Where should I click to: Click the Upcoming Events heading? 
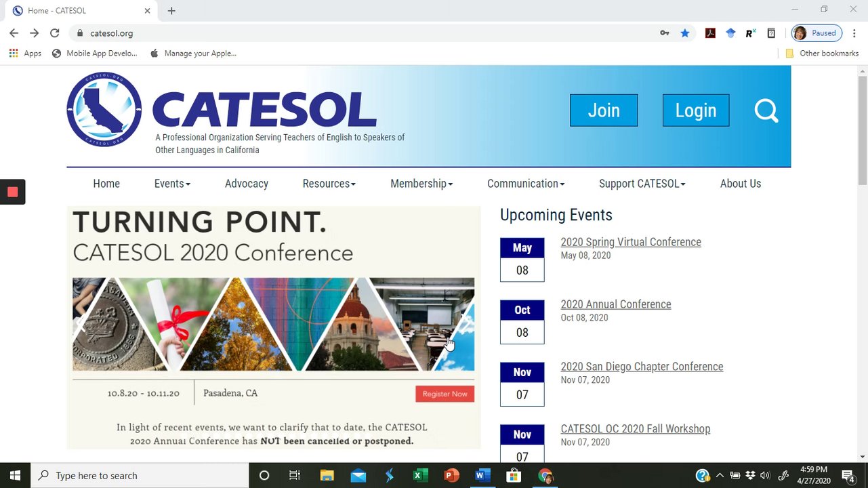point(556,215)
